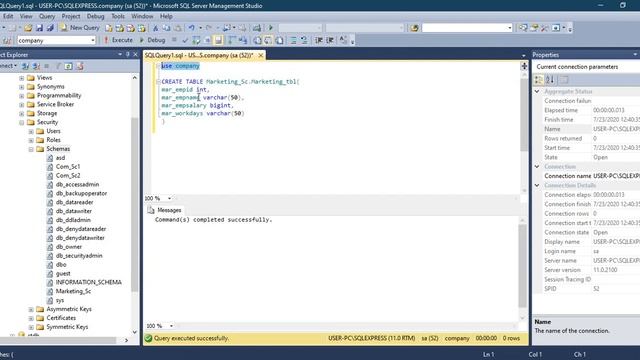Image resolution: width=640 pixels, height=360 pixels.
Task: Open the Query menu
Action: 47,16
